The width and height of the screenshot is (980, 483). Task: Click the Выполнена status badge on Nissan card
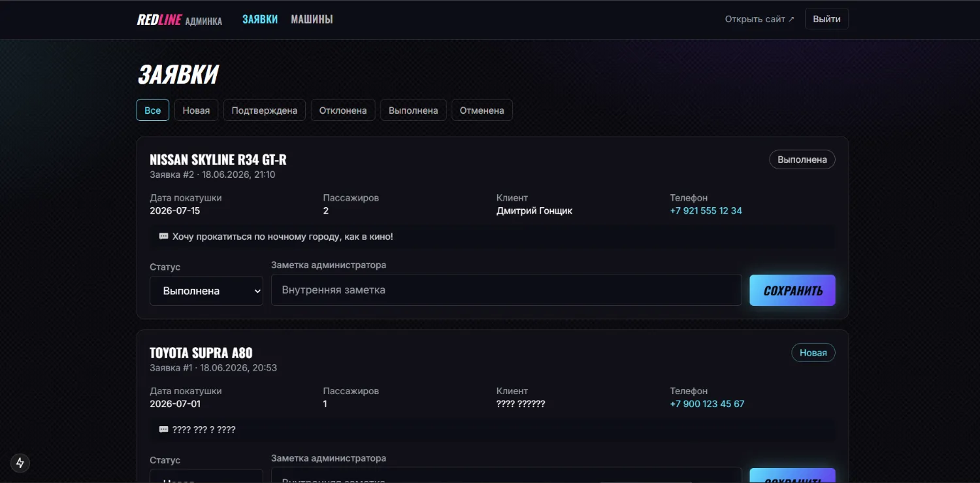802,159
